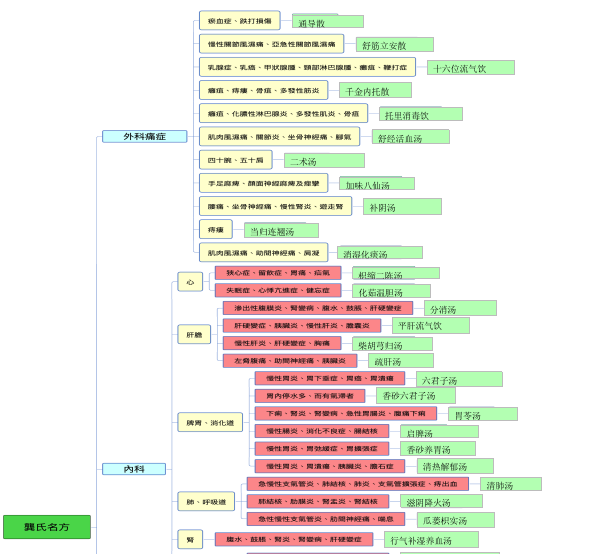Select the green 补阴汤 formula label
The image size is (612, 554).
click(x=402, y=207)
